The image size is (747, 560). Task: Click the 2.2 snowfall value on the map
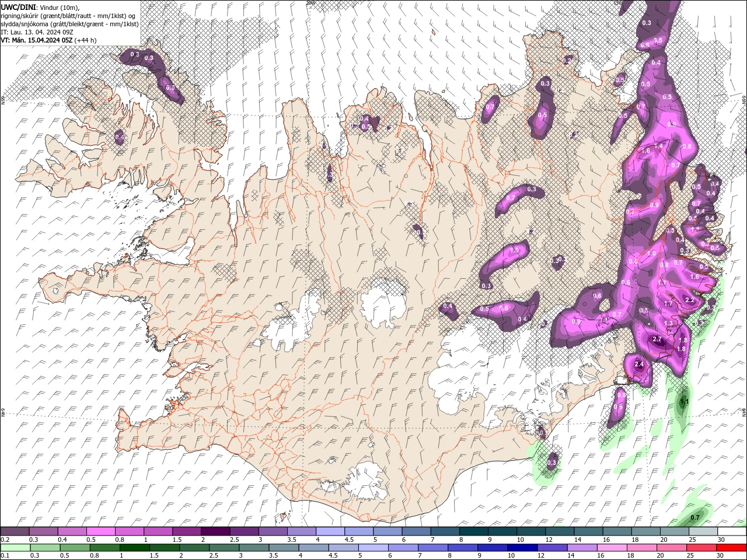(690, 300)
